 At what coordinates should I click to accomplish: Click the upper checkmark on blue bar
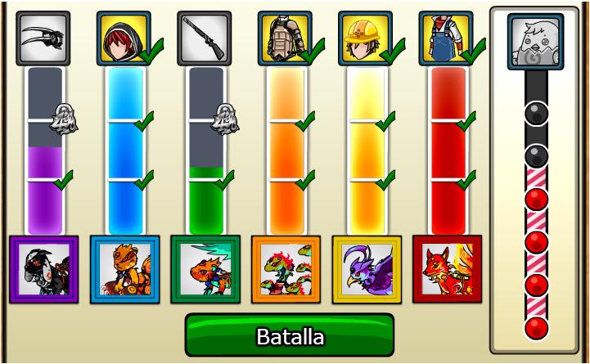point(144,121)
